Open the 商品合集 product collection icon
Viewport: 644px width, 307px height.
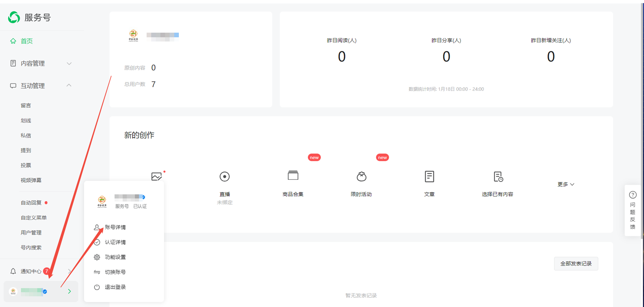click(293, 176)
